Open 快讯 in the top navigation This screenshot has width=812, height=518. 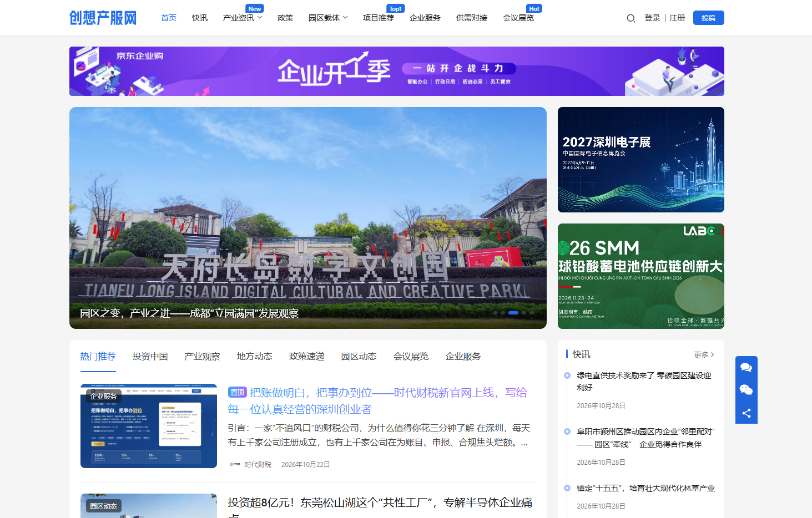coord(200,18)
